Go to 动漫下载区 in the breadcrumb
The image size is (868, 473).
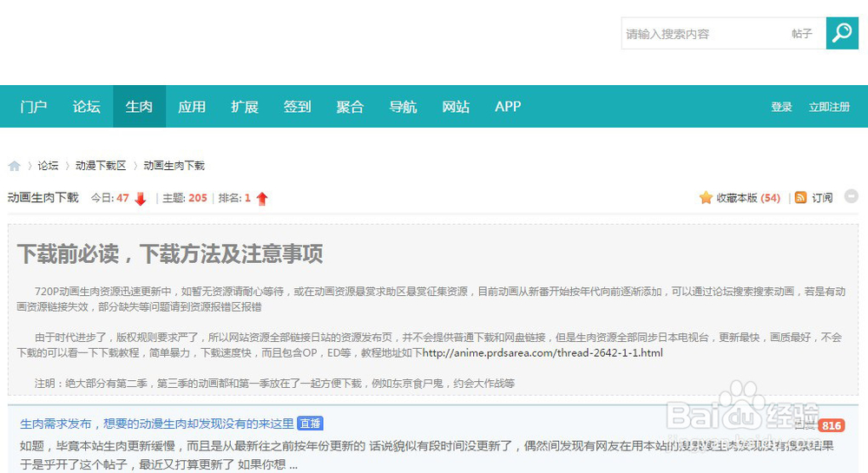tap(101, 166)
